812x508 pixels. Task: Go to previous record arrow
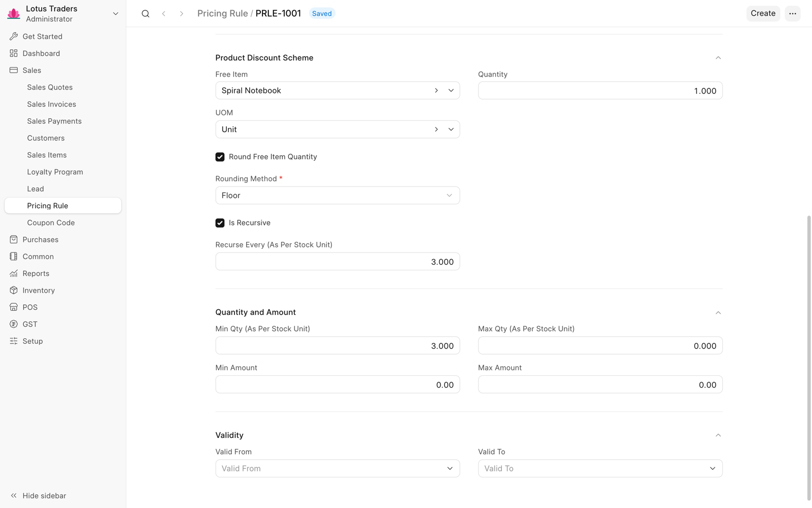tap(164, 14)
